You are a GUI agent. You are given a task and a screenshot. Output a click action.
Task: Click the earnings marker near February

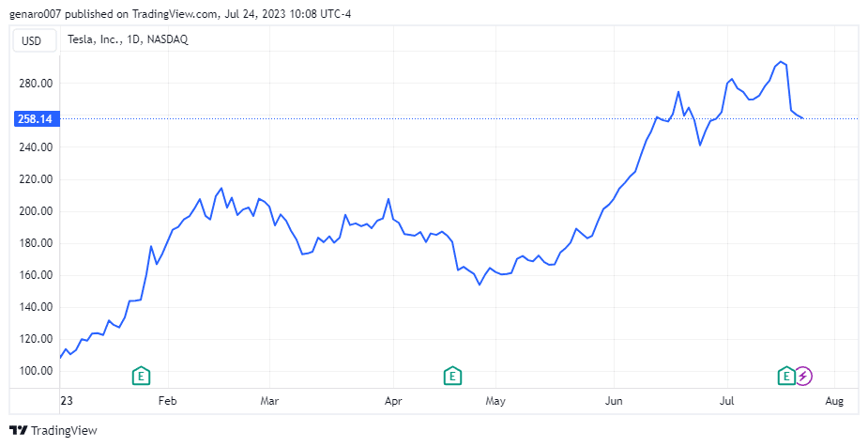141,377
